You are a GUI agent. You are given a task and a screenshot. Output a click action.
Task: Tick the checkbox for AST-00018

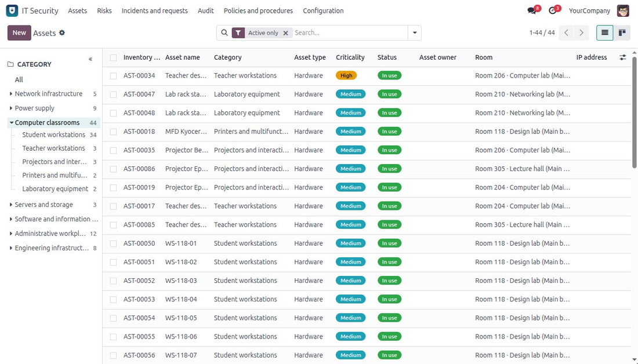tap(113, 132)
